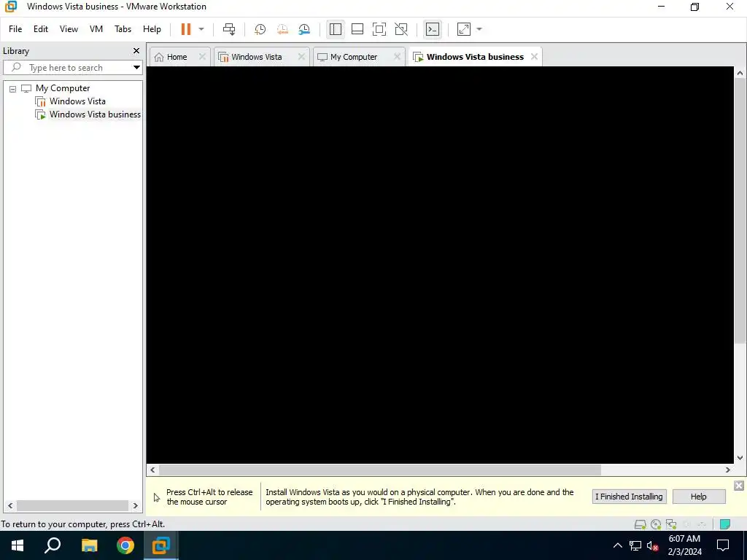Close the Home tab
The height and width of the screenshot is (560, 747).
[x=202, y=57]
